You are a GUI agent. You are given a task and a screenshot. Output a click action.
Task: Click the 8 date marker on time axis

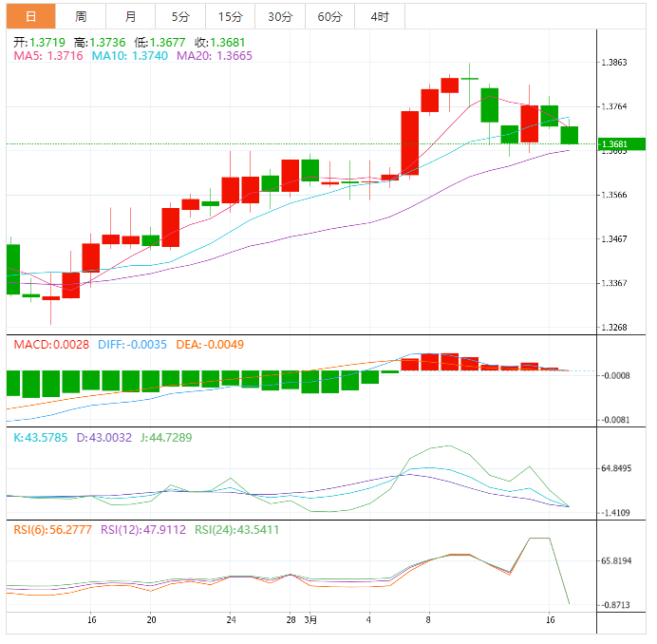pyautogui.click(x=428, y=619)
